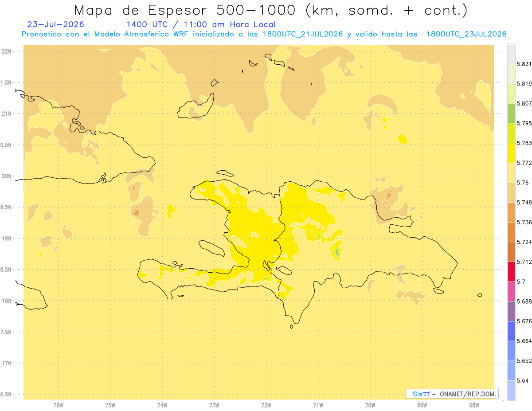Click the latitude label '22N'
The image size is (532, 411).
point(7,51)
